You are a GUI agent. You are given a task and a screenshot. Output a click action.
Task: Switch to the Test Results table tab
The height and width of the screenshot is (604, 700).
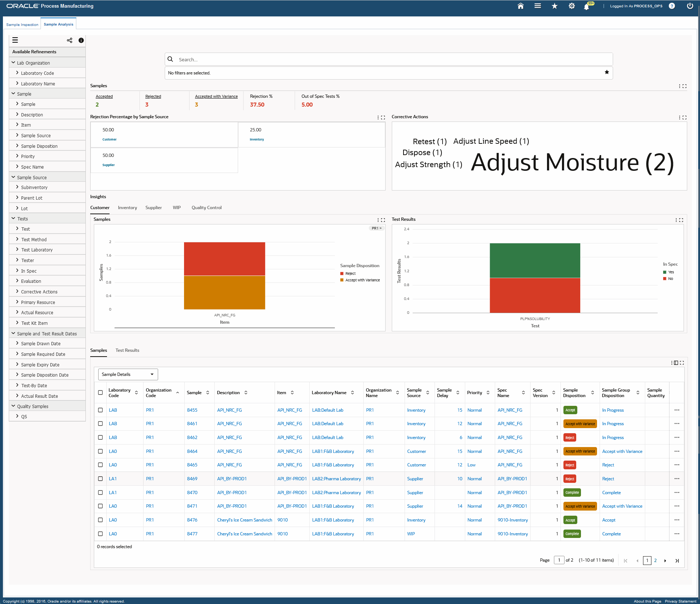(x=127, y=350)
